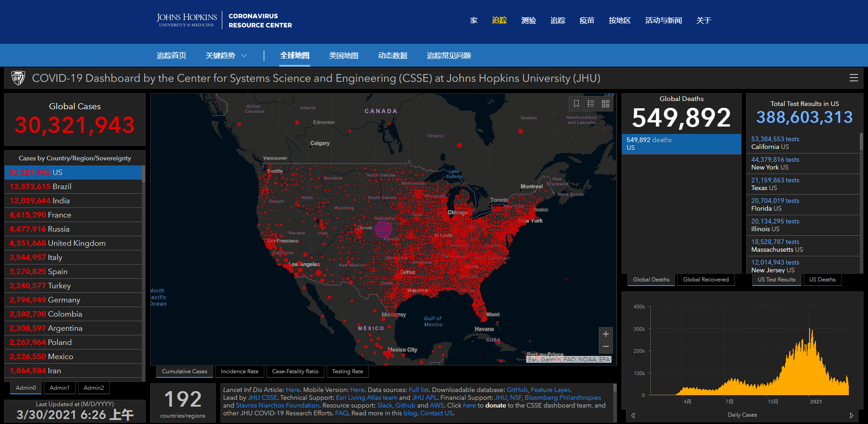Show the map legend list
Screen dimensions: 868x424
pos(591,104)
